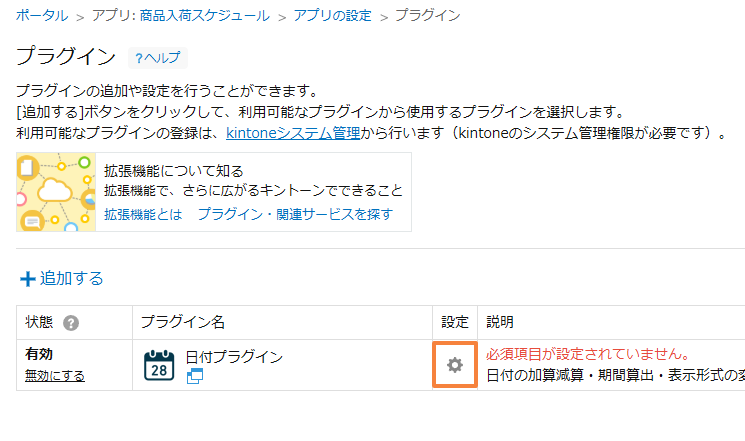
Task: Click 追加する to add a plugin
Action: pyautogui.click(x=71, y=278)
